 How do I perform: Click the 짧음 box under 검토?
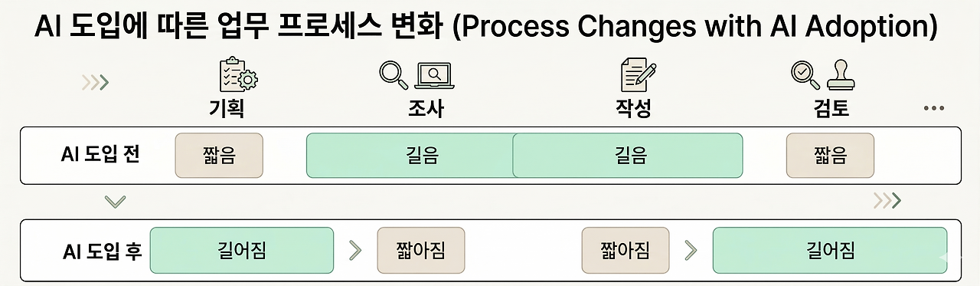coord(830,156)
